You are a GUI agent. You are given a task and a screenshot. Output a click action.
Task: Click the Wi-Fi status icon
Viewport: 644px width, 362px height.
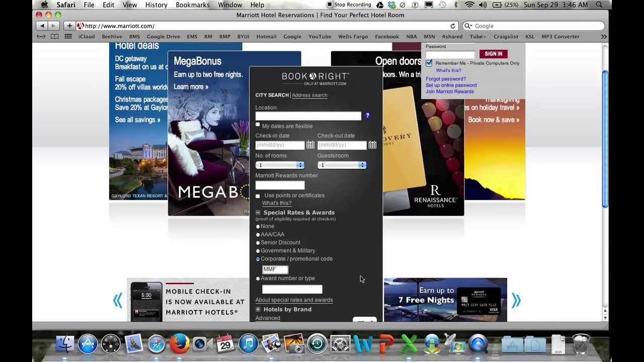[469, 5]
